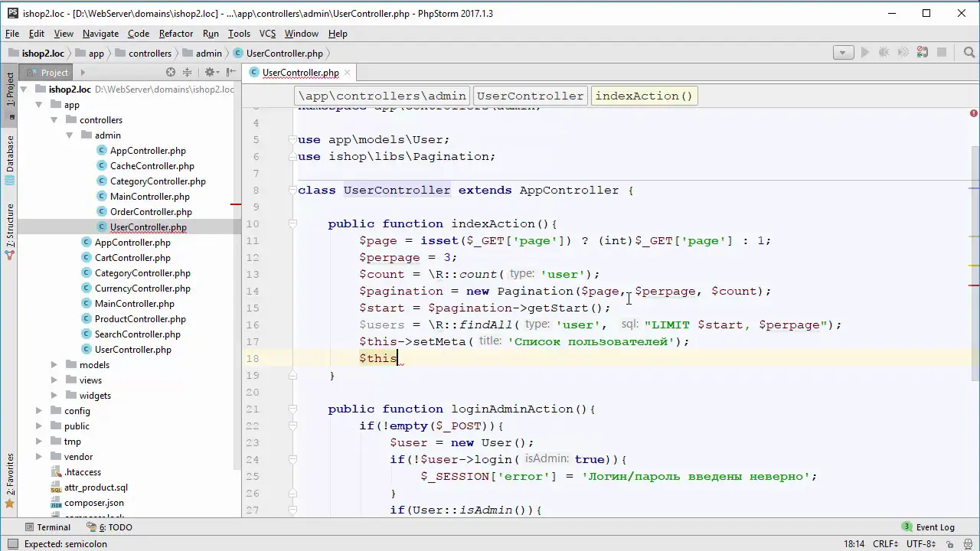Place cursor at end of line 18 after $this
Screen dimensions: 980x551
398,359
